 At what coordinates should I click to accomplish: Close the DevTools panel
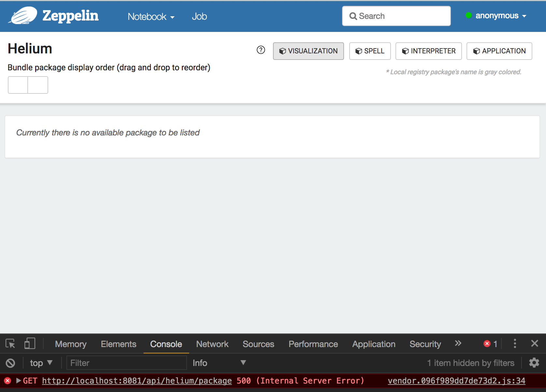(535, 343)
